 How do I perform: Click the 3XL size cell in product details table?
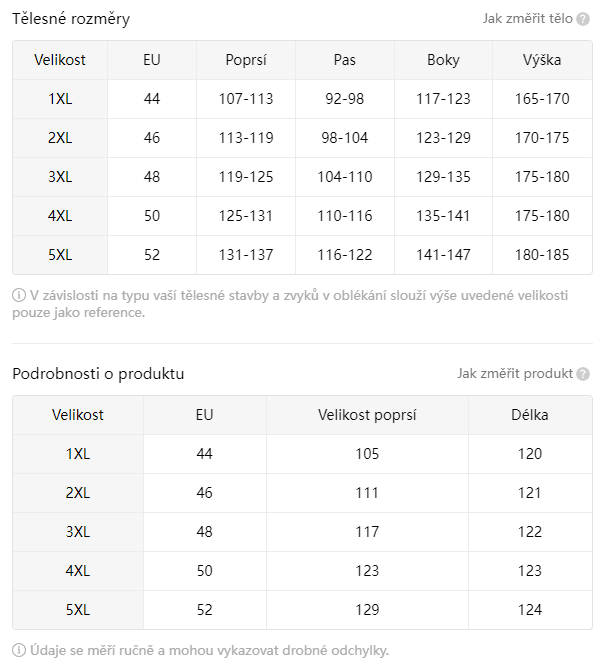point(78,532)
